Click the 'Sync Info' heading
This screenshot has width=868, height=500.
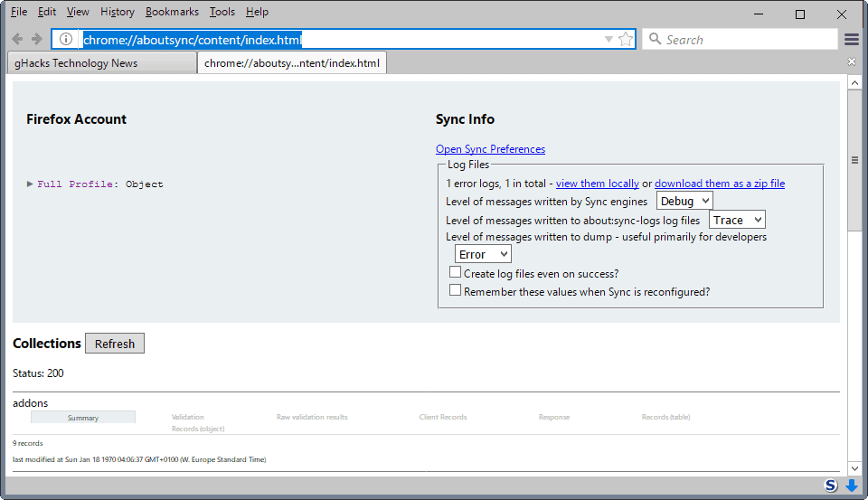coord(465,119)
